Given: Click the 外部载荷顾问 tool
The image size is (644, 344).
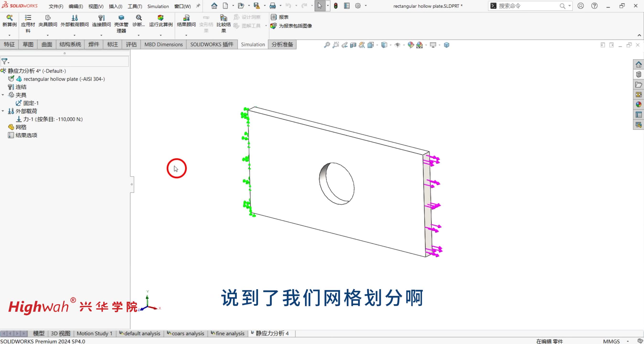Looking at the screenshot, I should pos(74,21).
